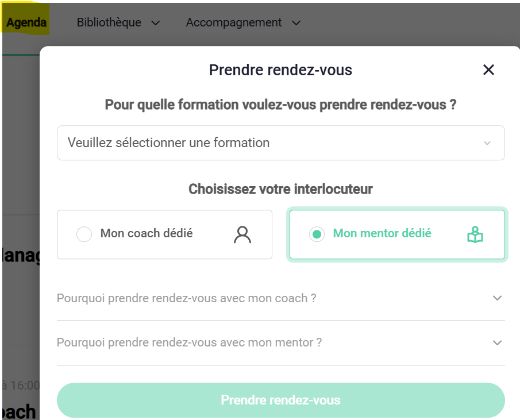This screenshot has height=420, width=520.
Task: Click the chevron beside Bibliothèque
Action: tap(155, 23)
